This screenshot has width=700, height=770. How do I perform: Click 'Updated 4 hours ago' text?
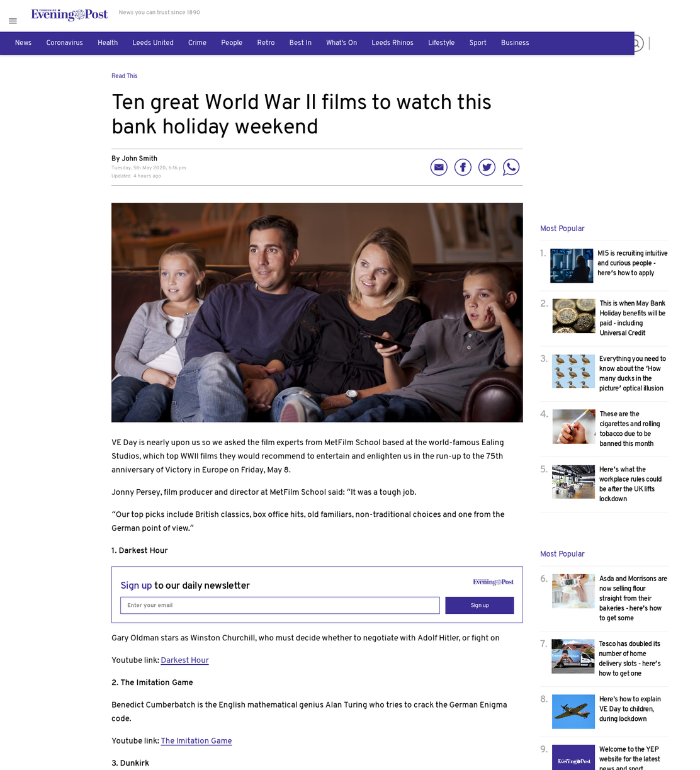click(136, 176)
